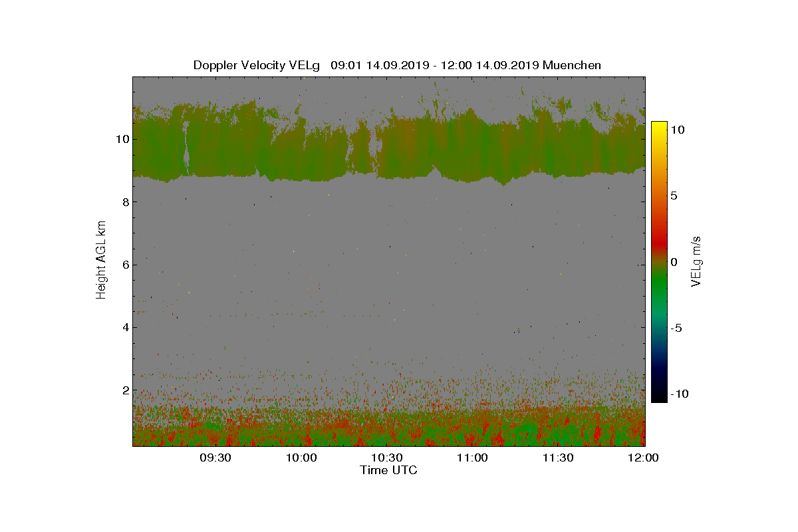Click the 12:00 time tick label
This screenshot has height=532, width=798.
[x=644, y=458]
